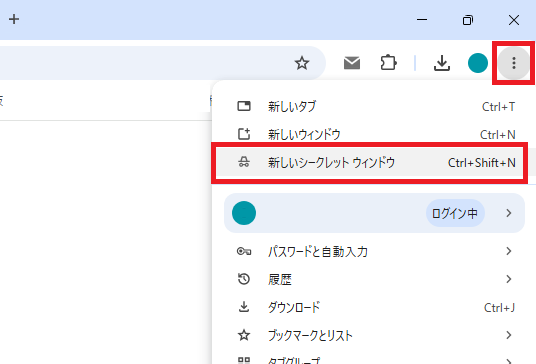Click the profile avatar in the menu
The width and height of the screenshot is (536, 364).
(x=244, y=213)
